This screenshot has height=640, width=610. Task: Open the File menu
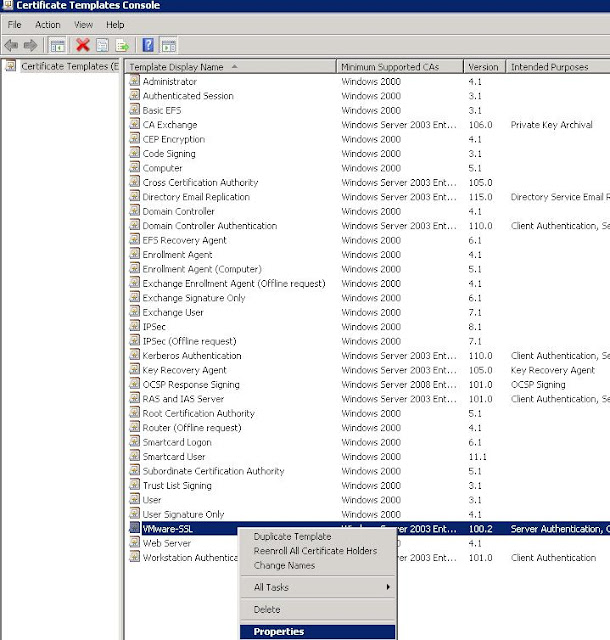pos(14,25)
